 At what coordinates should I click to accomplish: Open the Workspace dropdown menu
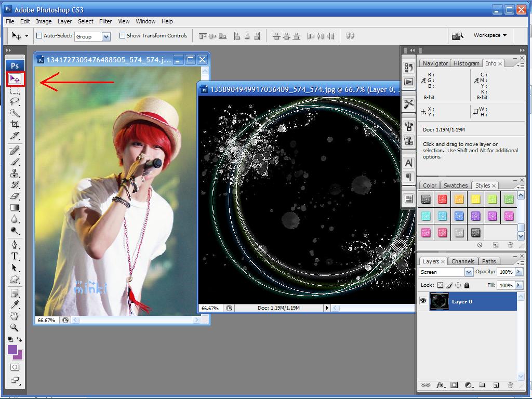coord(490,35)
